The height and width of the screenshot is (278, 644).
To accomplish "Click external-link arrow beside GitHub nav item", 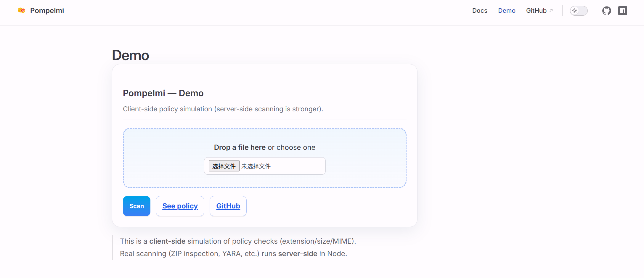I will tap(551, 10).
